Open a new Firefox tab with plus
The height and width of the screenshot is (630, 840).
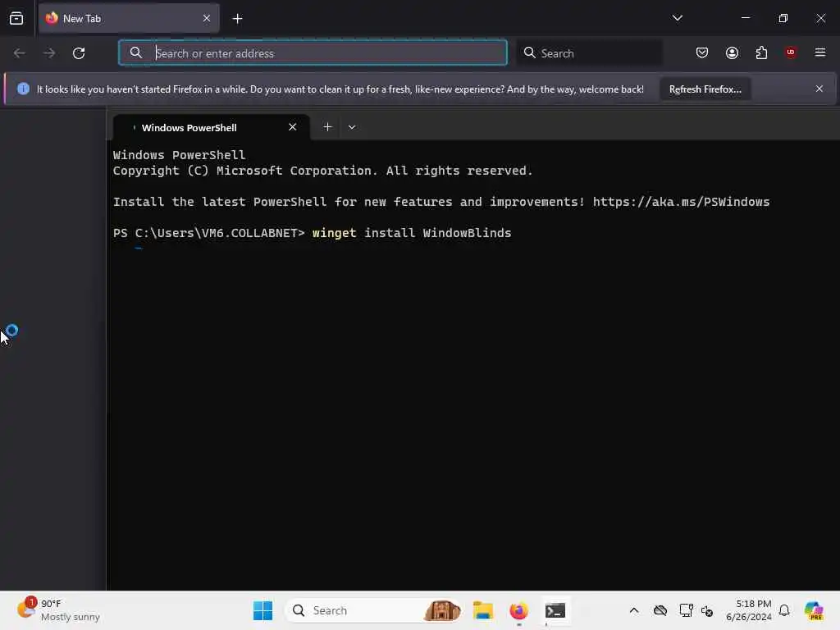click(x=237, y=19)
